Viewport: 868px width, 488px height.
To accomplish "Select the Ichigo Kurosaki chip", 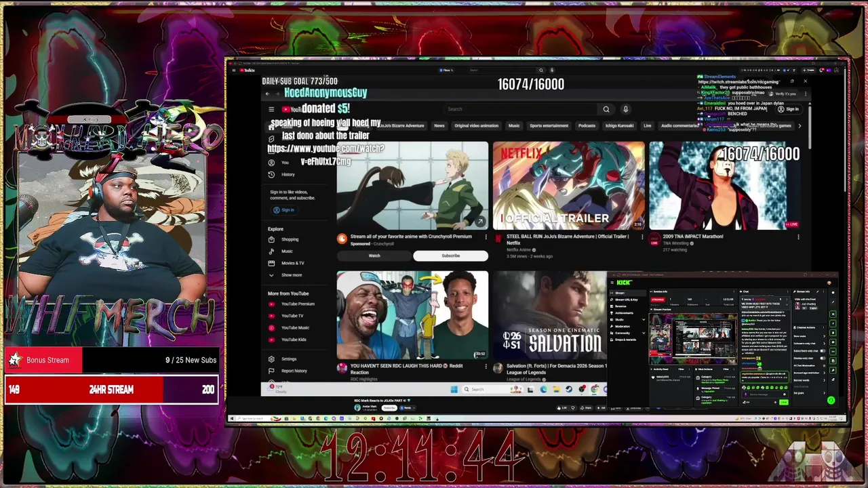I will click(620, 125).
